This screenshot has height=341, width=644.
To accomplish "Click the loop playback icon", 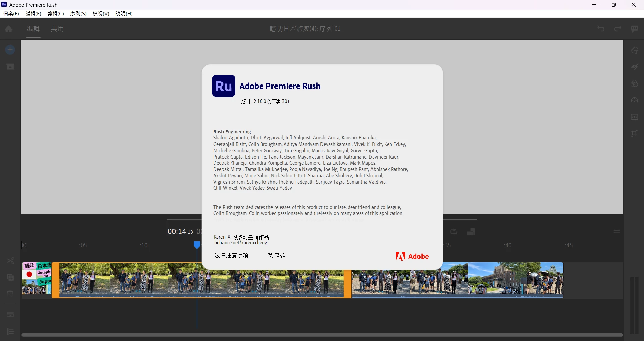I will pyautogui.click(x=454, y=231).
